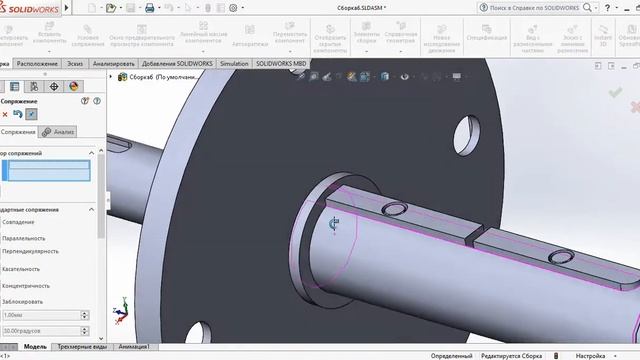Open the Help question mark menu
Screen dimensions: 640x360
[x=607, y=8]
